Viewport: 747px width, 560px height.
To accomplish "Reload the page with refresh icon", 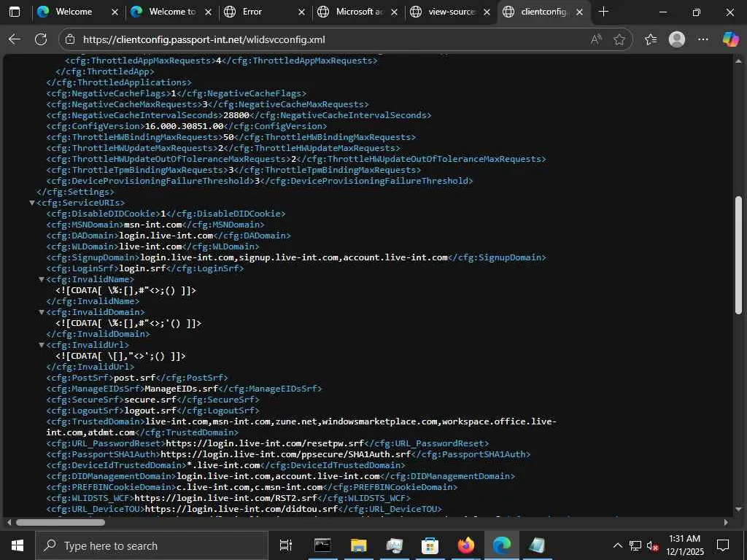I will (x=41, y=39).
